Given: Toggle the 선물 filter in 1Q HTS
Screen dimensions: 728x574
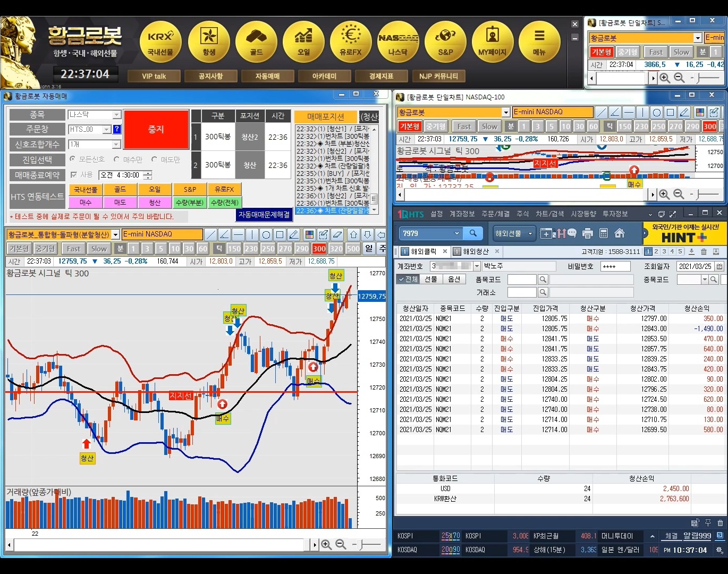Looking at the screenshot, I should point(431,279).
